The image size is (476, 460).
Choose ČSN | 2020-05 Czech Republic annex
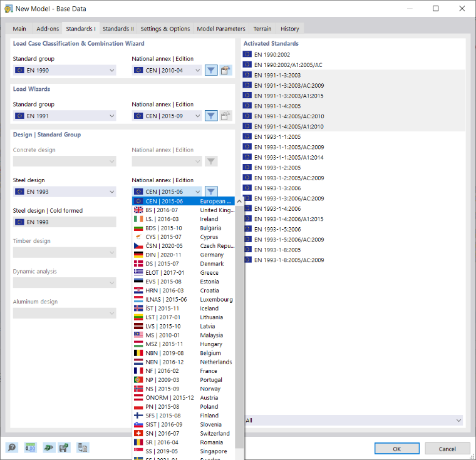pyautogui.click(x=184, y=246)
